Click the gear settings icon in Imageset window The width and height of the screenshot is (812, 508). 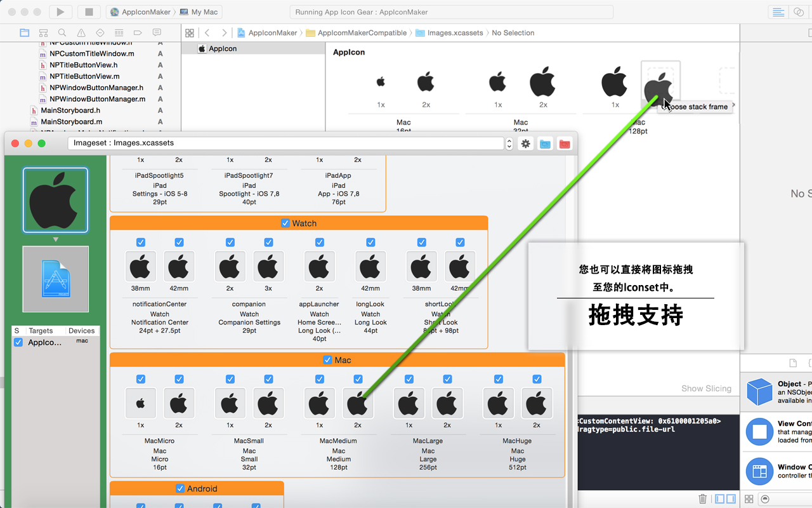[525, 144]
